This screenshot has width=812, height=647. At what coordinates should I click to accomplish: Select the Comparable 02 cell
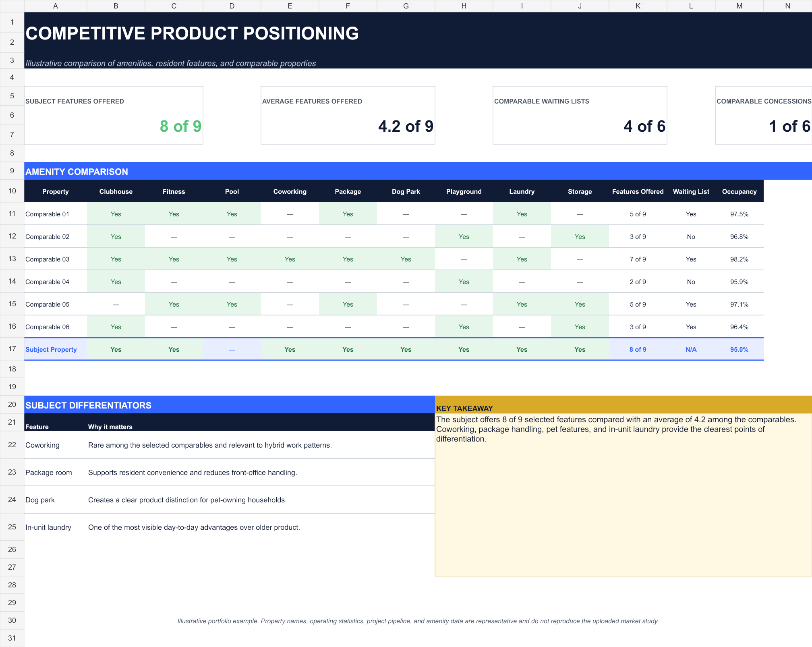pyautogui.click(x=56, y=236)
